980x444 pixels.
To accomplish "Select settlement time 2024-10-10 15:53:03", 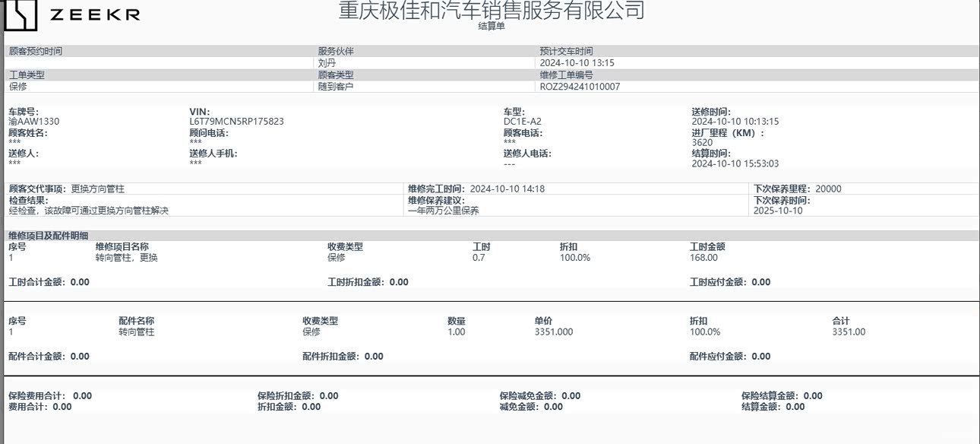I will (735, 163).
